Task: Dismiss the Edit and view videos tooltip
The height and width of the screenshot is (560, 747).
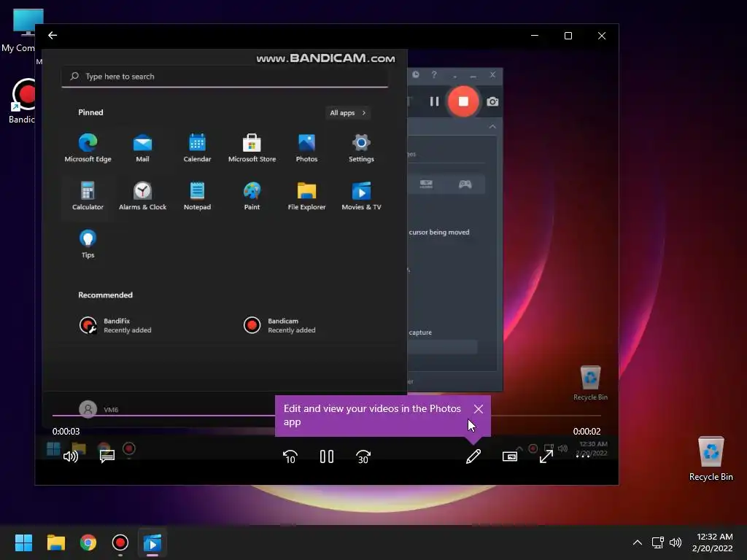Action: coord(479,409)
